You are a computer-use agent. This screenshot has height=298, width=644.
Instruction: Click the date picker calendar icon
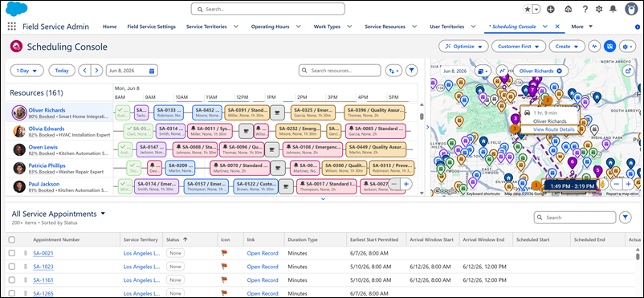152,71
